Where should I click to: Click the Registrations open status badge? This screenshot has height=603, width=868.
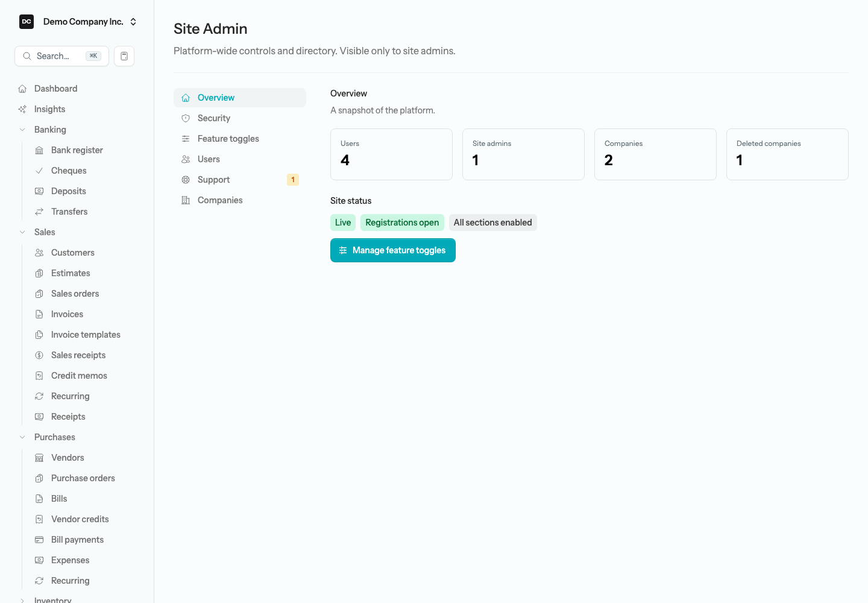pyautogui.click(x=402, y=223)
